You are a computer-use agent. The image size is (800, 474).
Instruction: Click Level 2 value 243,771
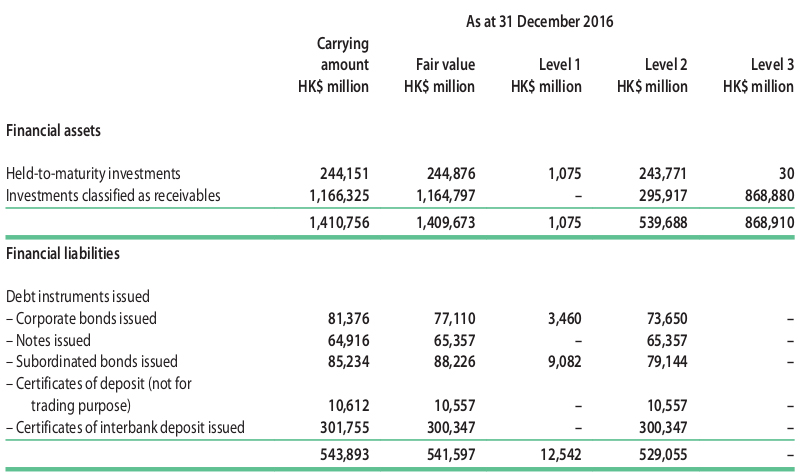(x=663, y=174)
